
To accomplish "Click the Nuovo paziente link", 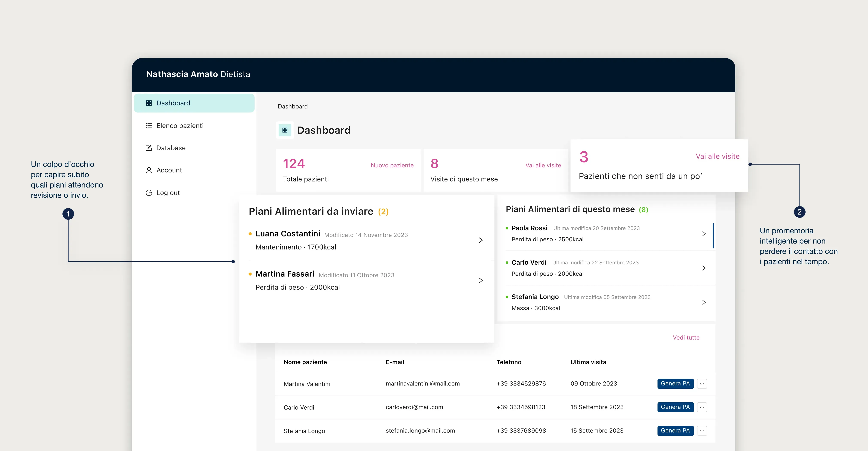I will (x=392, y=165).
